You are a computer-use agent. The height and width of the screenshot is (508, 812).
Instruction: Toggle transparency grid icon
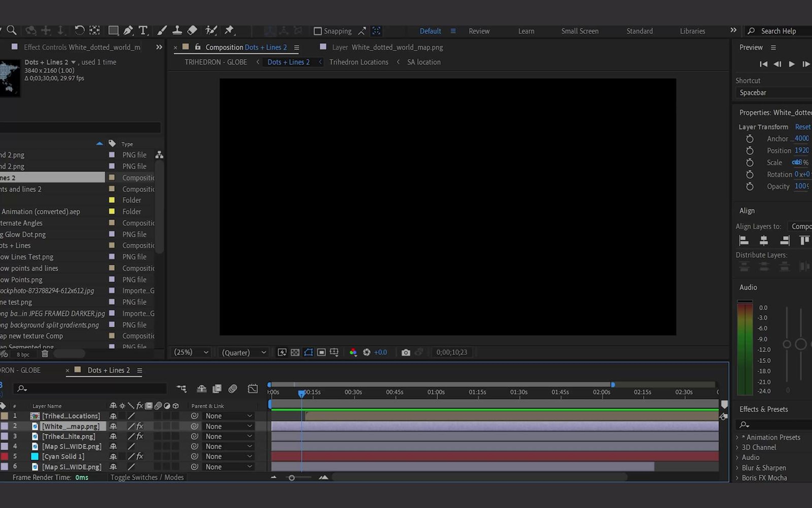[x=295, y=352]
